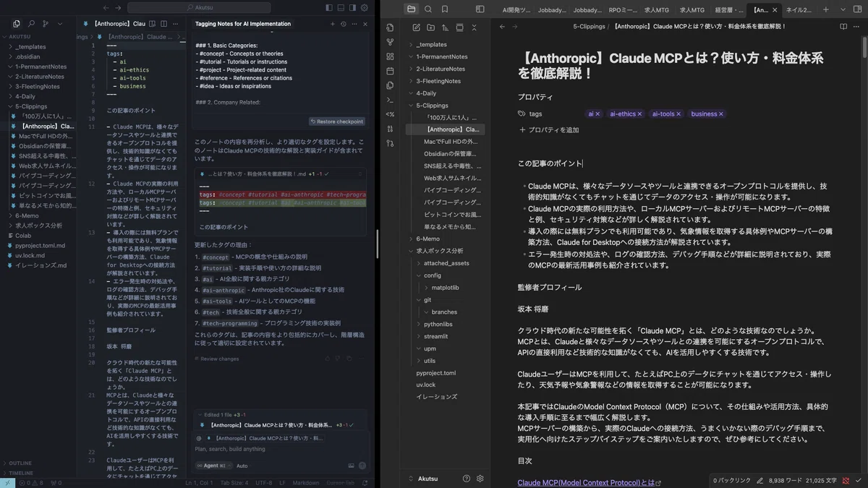Image resolution: width=868 pixels, height=488 pixels.
Task: Create new folder in Obsidian
Action: [431, 27]
